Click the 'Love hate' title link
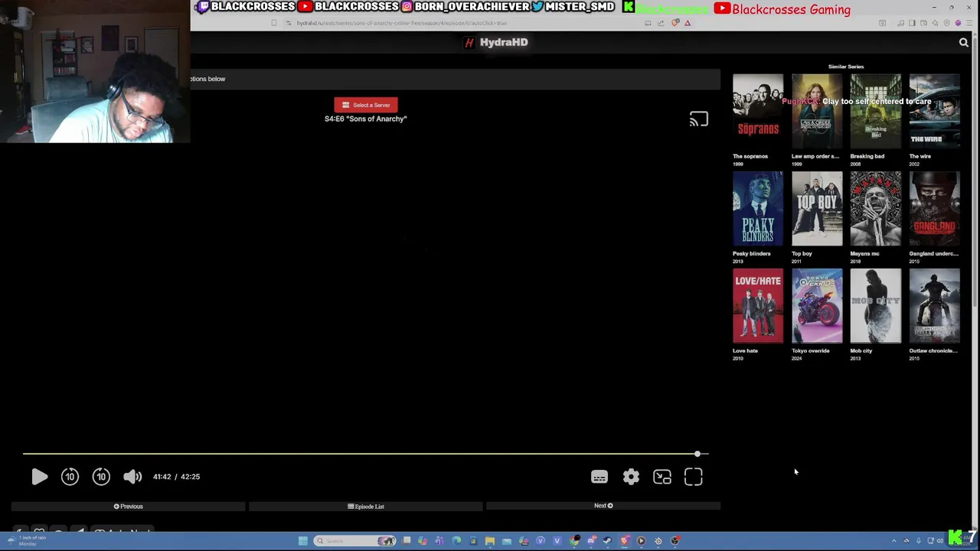Image resolution: width=980 pixels, height=551 pixels. (x=745, y=350)
